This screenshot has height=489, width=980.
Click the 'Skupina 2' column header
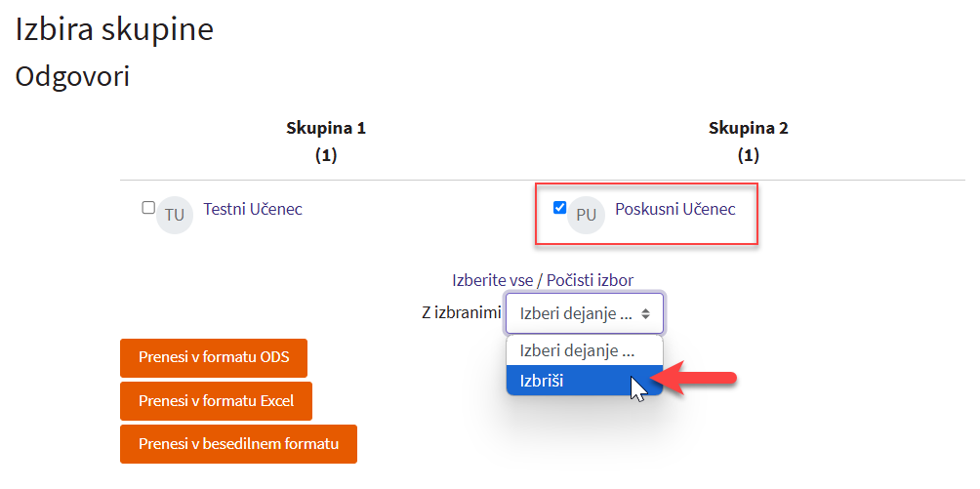[748, 128]
